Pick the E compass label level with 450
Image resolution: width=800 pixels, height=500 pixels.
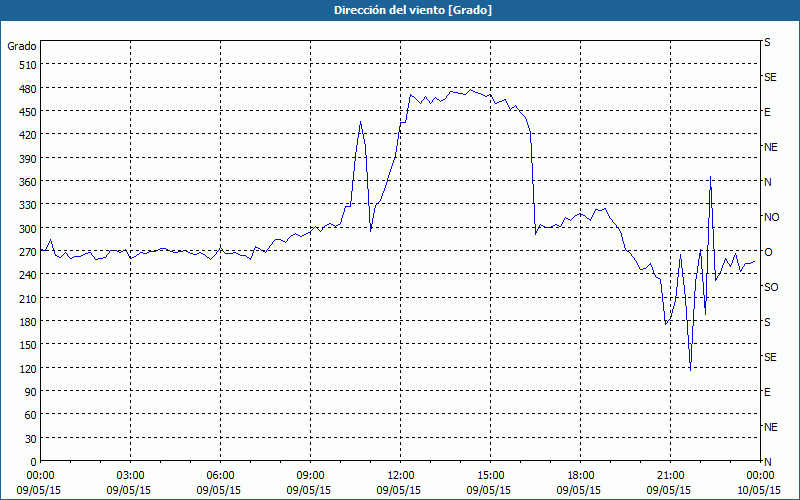[x=767, y=112]
